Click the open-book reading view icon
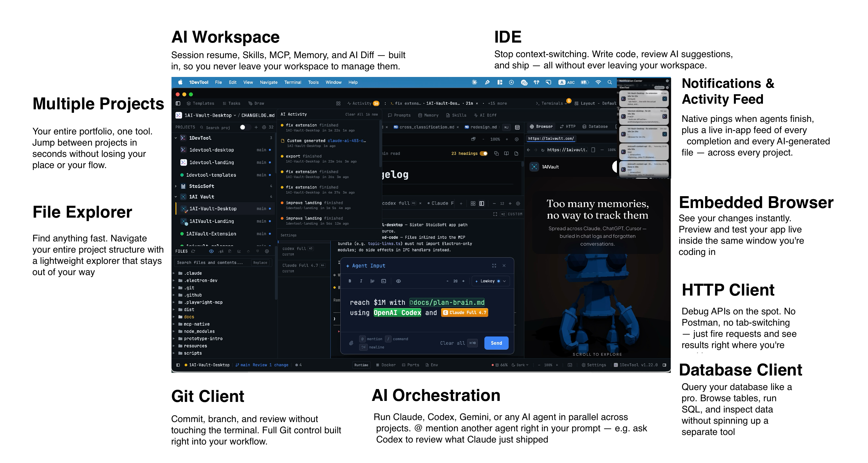This screenshot has height=463, width=868. (506, 154)
